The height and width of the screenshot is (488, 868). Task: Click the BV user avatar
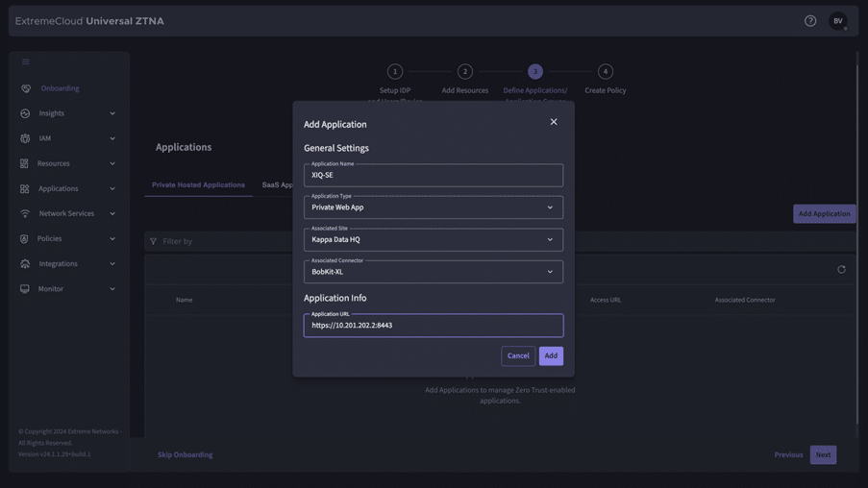[837, 21]
